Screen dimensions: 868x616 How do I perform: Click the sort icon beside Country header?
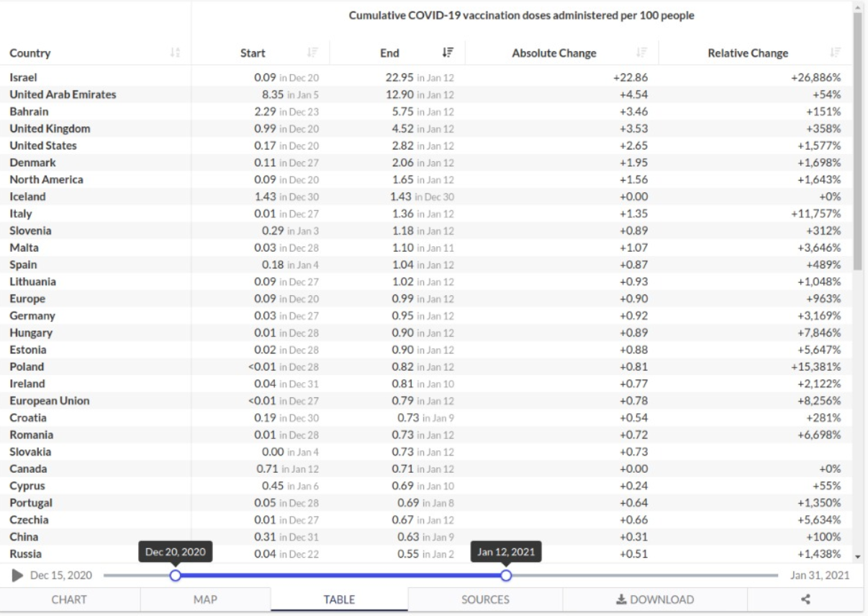[x=175, y=53]
